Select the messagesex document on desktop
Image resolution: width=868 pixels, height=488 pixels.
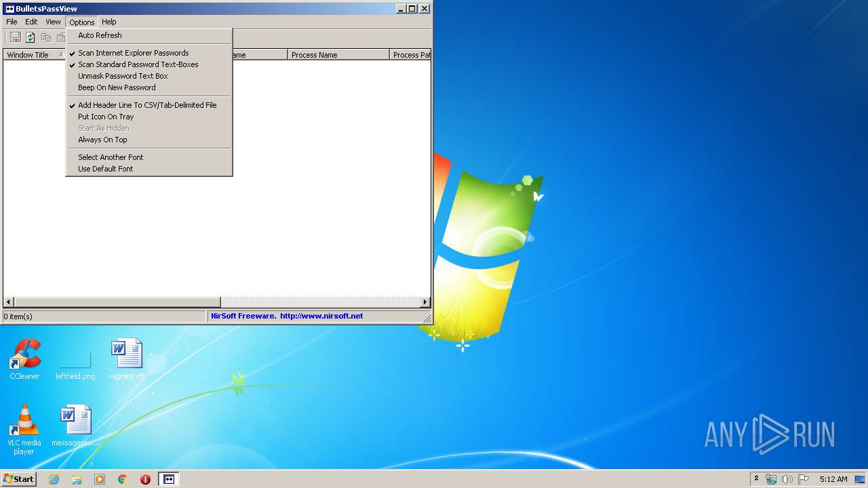point(75,426)
